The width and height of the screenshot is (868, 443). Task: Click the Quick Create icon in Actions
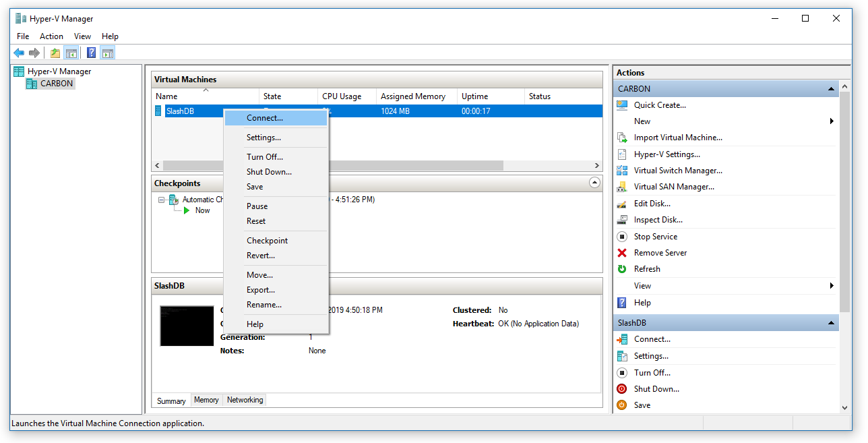click(x=622, y=105)
